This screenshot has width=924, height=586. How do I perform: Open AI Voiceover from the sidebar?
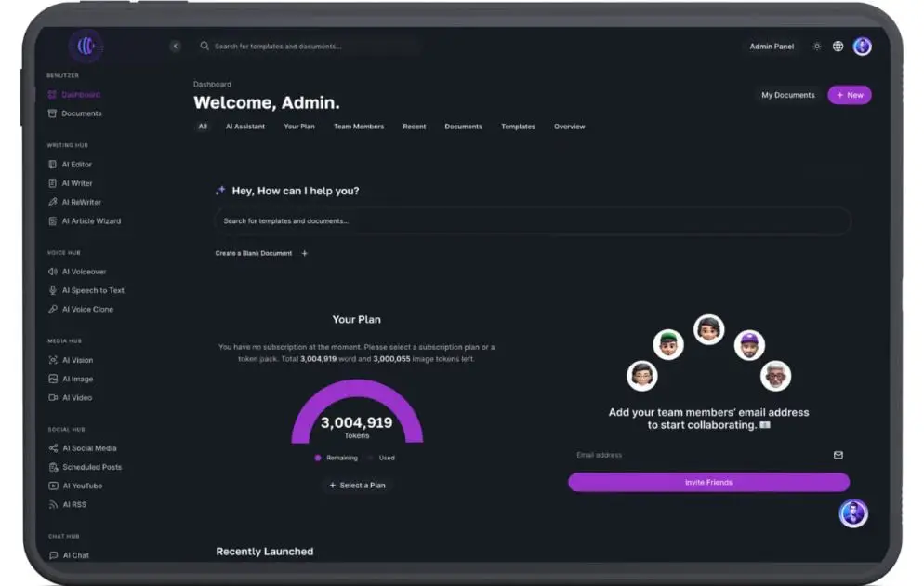coord(84,272)
